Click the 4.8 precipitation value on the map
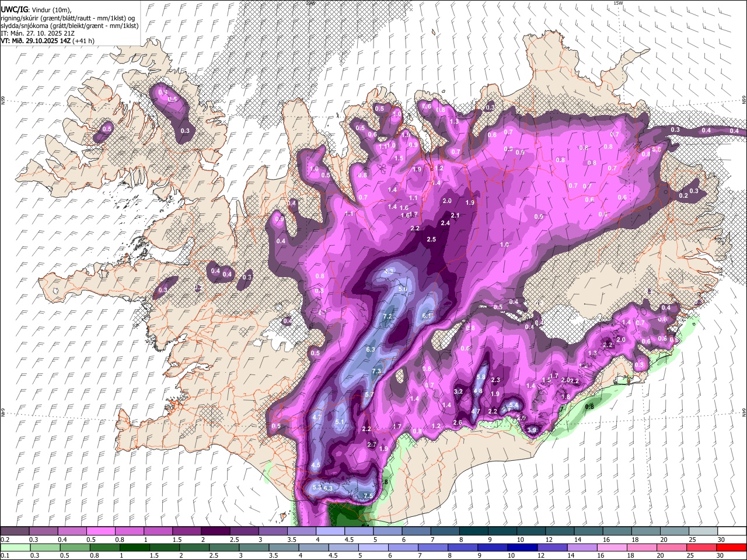 478,391
